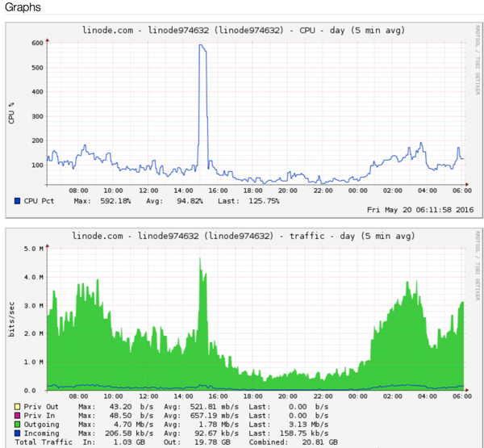Click the traffic graph title text
This screenshot has height=448, width=484.
tap(244, 236)
